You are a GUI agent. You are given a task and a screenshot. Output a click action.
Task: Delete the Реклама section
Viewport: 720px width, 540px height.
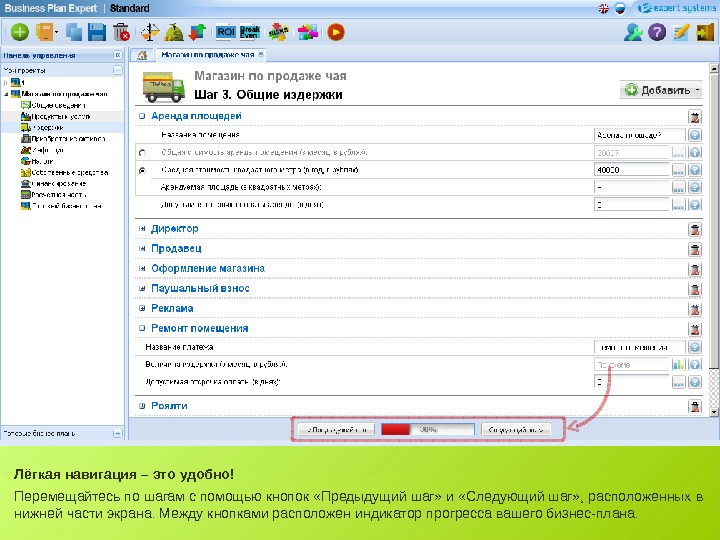[695, 309]
